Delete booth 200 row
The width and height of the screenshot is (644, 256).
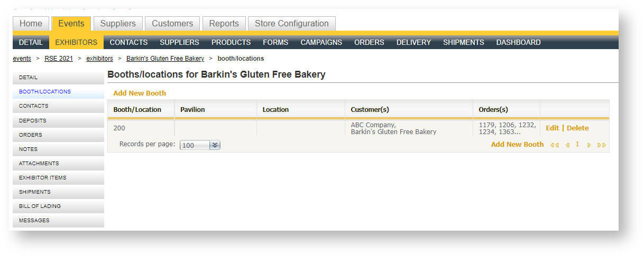577,128
